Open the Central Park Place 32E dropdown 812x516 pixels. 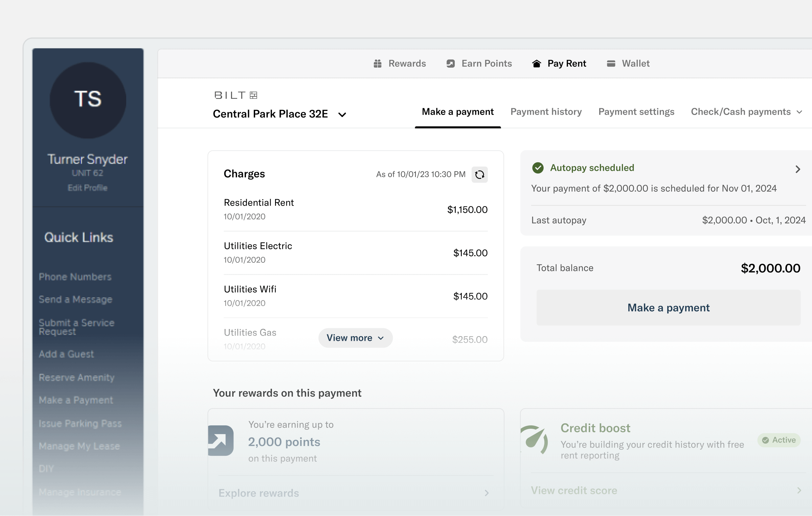coord(342,115)
